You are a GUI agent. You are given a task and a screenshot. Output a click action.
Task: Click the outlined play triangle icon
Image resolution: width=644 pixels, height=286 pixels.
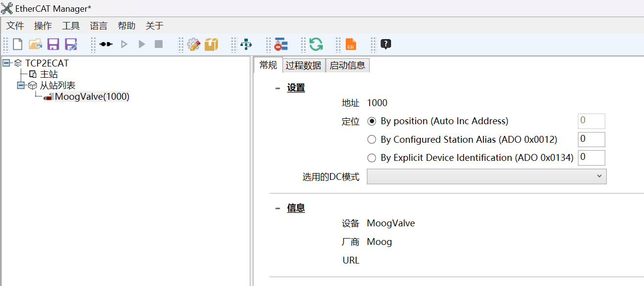(x=124, y=44)
